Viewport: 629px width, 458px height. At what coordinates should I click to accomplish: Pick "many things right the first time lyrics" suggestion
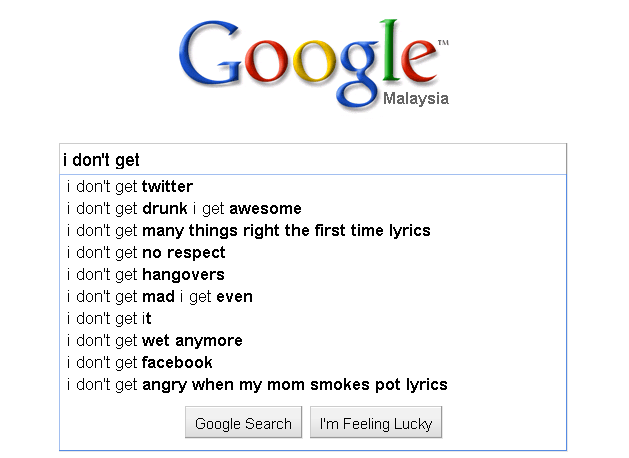click(x=313, y=231)
